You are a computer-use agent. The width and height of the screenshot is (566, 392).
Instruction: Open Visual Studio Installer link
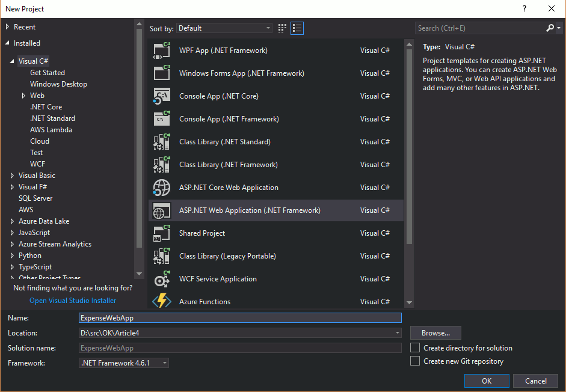(73, 301)
